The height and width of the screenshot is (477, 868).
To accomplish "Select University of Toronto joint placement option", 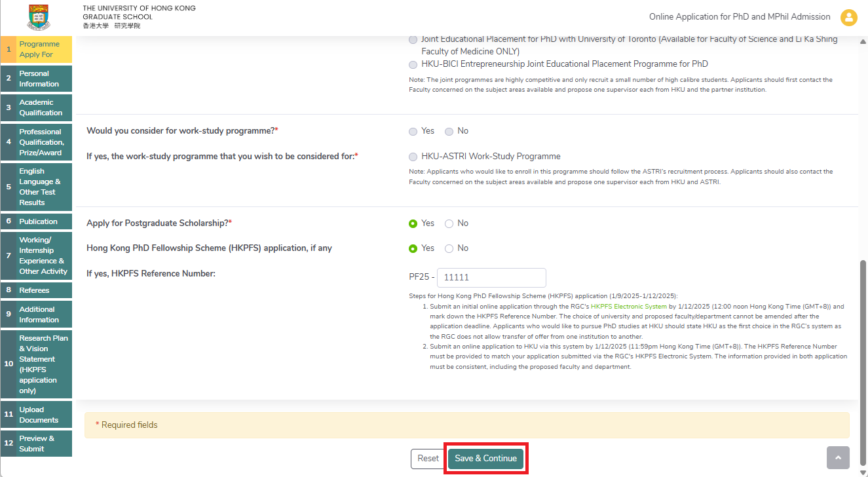I will click(413, 40).
